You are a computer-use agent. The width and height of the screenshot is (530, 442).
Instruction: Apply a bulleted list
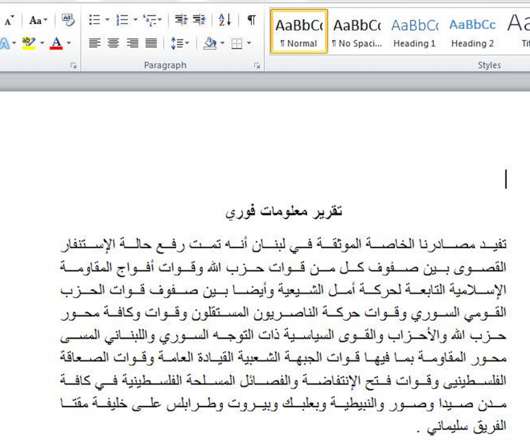[x=95, y=20]
